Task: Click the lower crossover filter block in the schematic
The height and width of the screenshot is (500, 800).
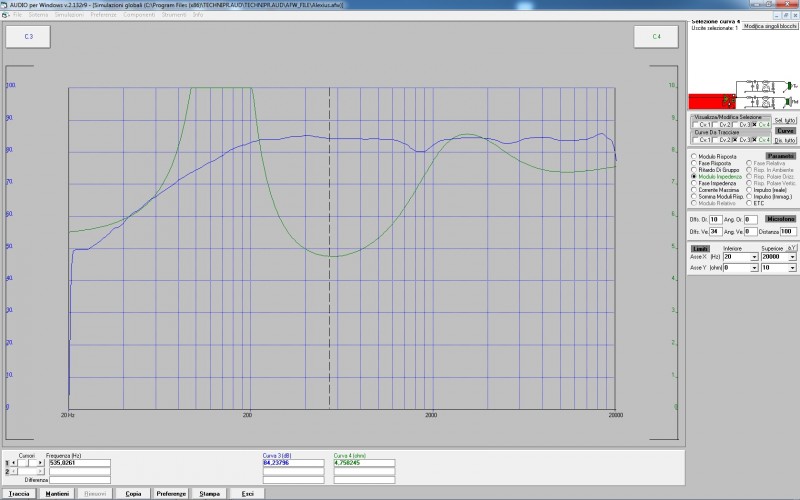Action: [761, 101]
